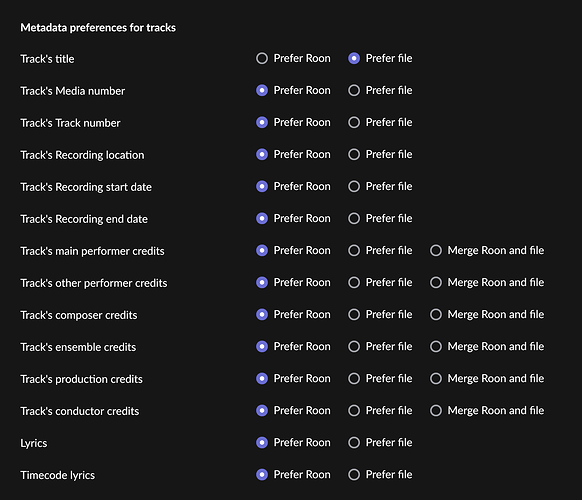Select Prefer file for other performer credits

354,282
